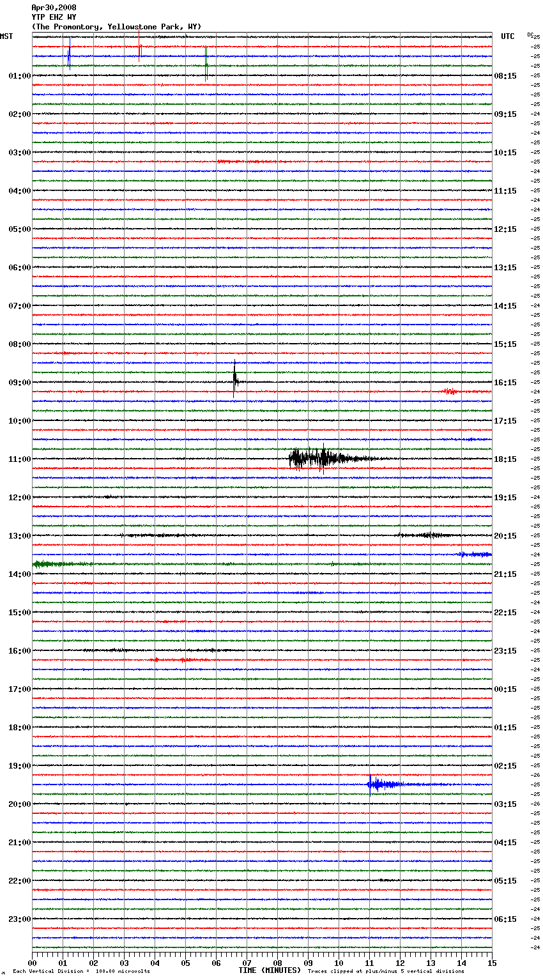543x980 pixels.
Task: Select the 02:15 UTC time marker
Action: coord(505,766)
